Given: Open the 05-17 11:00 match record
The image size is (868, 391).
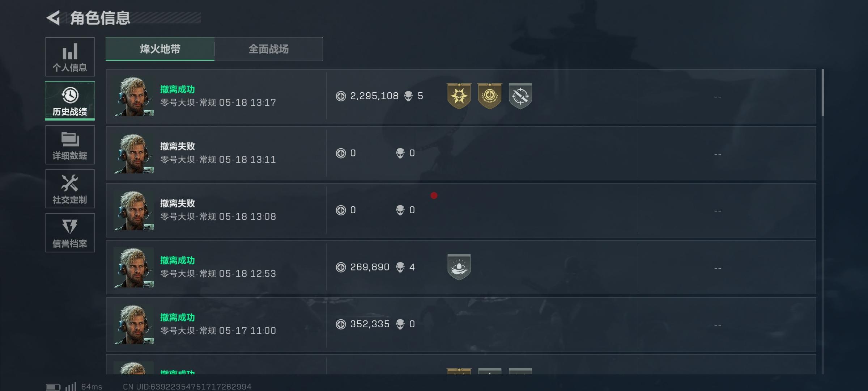Looking at the screenshot, I should tap(461, 324).
